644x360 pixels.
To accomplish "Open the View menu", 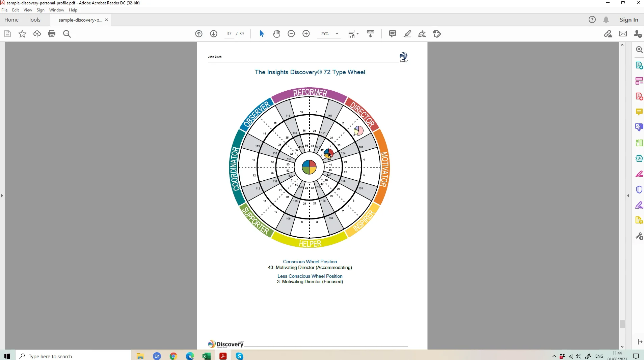I will point(28,10).
